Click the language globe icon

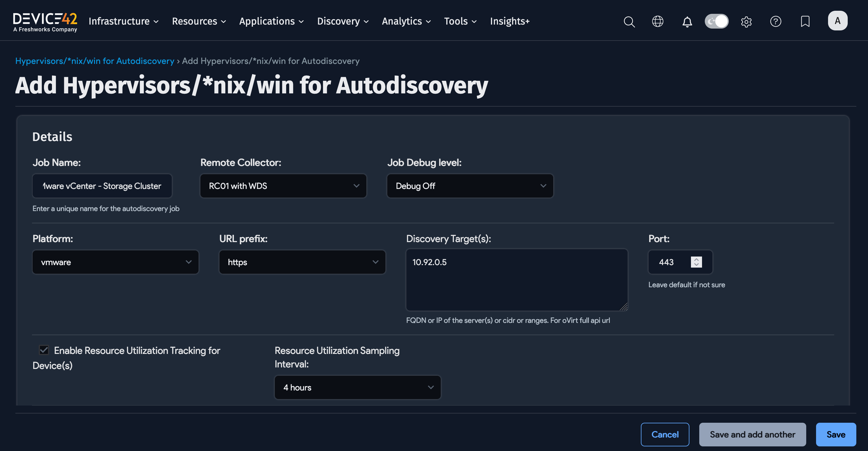tap(657, 21)
